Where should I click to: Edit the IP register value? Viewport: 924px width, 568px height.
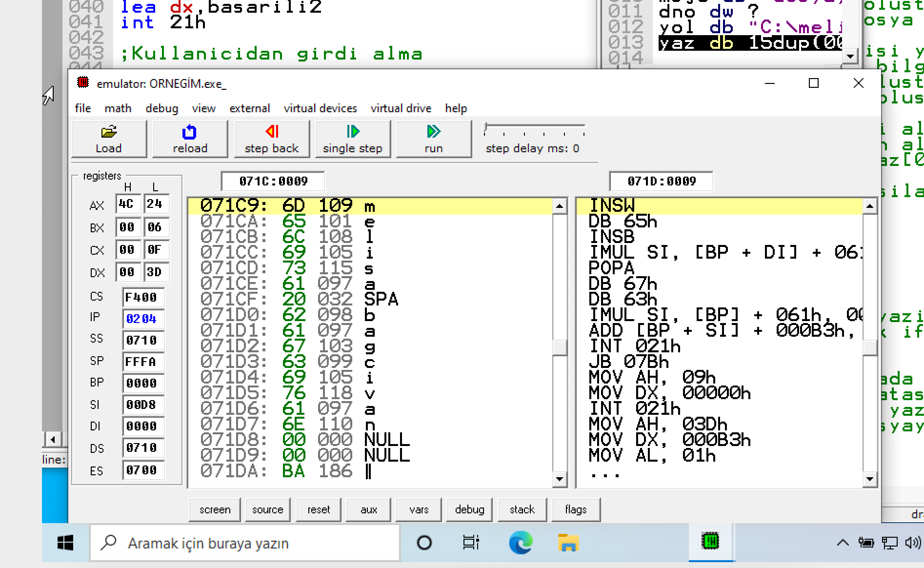142,319
